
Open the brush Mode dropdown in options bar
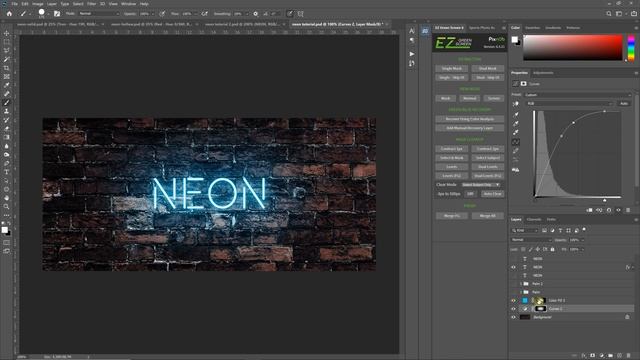[x=99, y=13]
